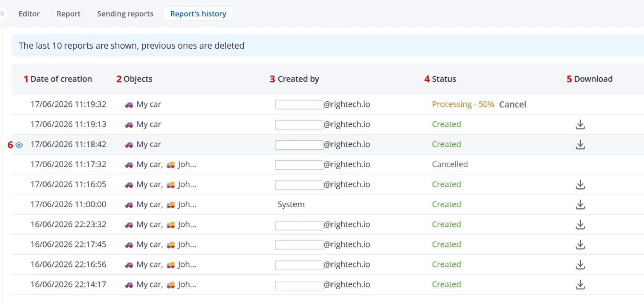Go to the Sending reports tab
Viewport: 644px width, 304px height.
125,14
